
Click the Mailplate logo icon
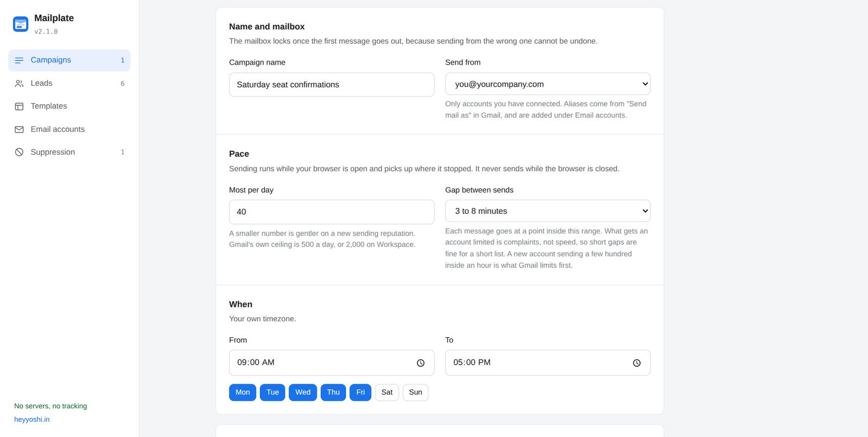[x=21, y=24]
